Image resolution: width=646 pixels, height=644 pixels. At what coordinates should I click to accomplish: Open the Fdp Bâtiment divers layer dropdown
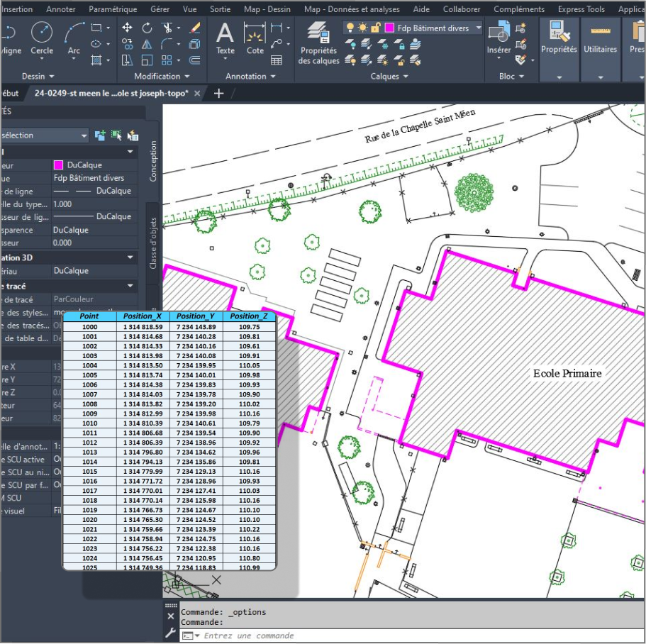tap(479, 28)
